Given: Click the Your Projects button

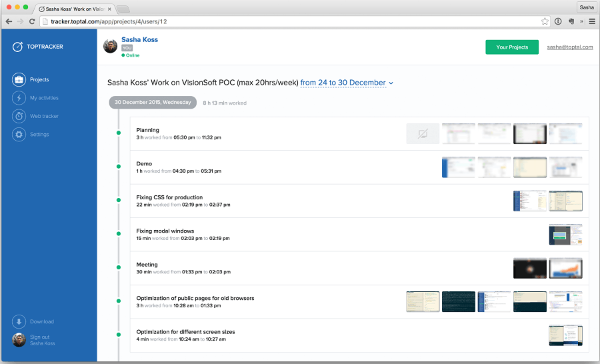Looking at the screenshot, I should (x=512, y=47).
